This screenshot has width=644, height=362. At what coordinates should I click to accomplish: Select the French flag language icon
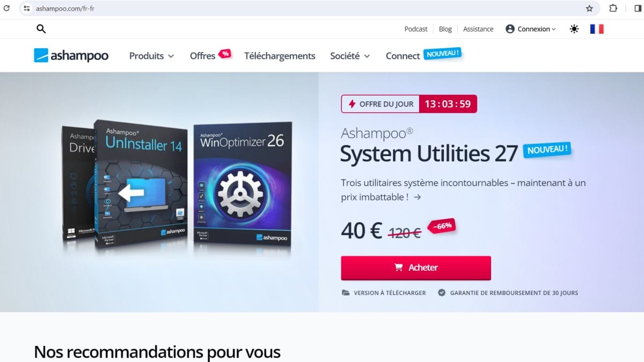click(x=597, y=29)
